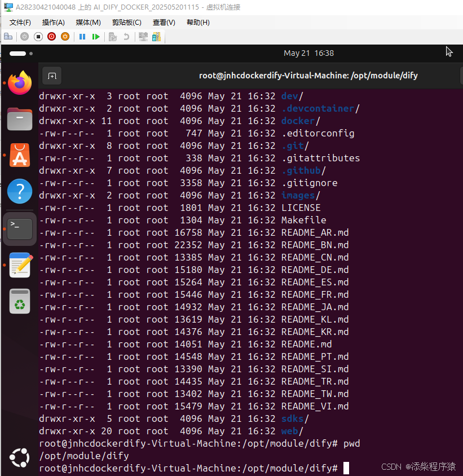
Task: Open the clock showing May 21 16:38
Action: click(x=308, y=53)
